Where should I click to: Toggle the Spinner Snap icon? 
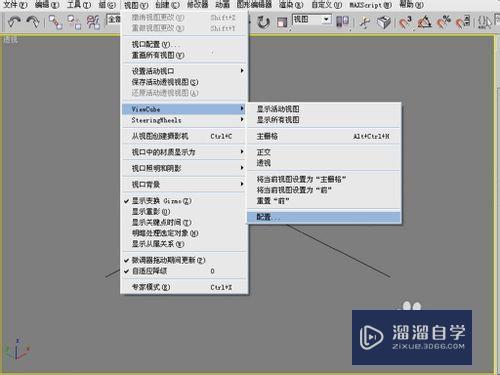[463, 22]
